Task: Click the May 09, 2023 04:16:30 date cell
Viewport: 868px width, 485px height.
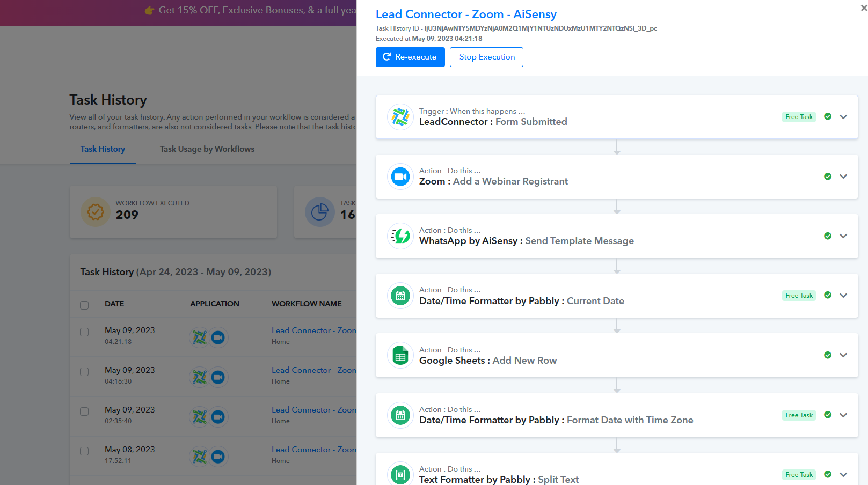Action: [130, 375]
